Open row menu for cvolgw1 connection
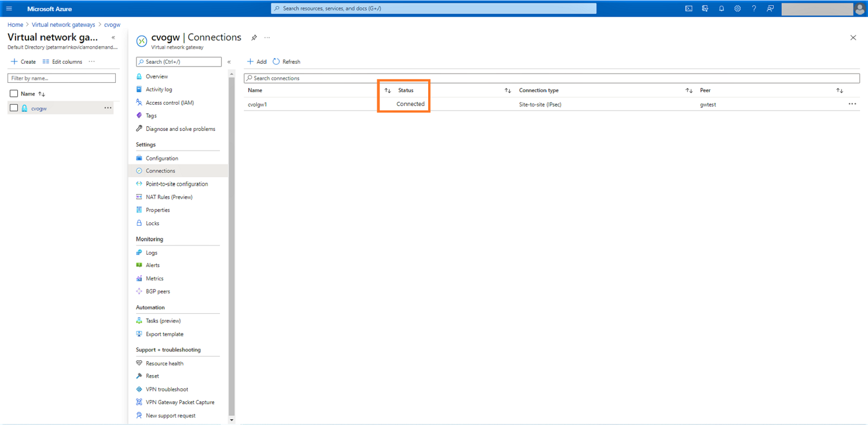The height and width of the screenshot is (425, 868). click(852, 104)
